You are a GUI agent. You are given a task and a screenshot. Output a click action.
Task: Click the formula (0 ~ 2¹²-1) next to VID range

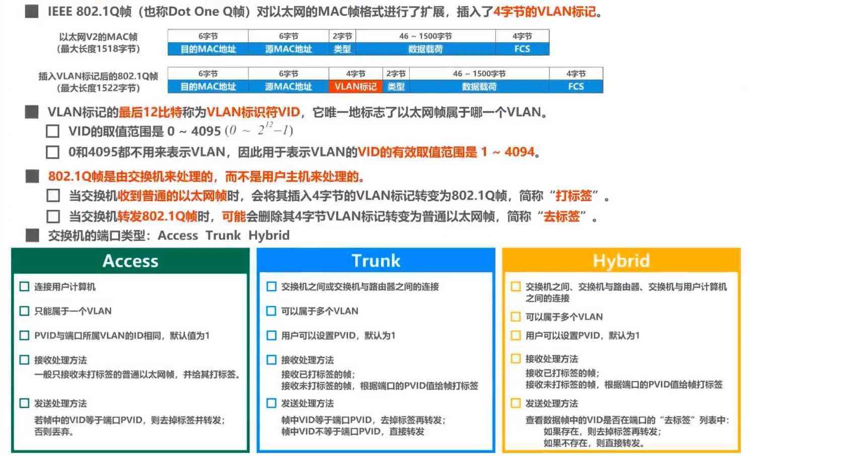pyautogui.click(x=258, y=130)
